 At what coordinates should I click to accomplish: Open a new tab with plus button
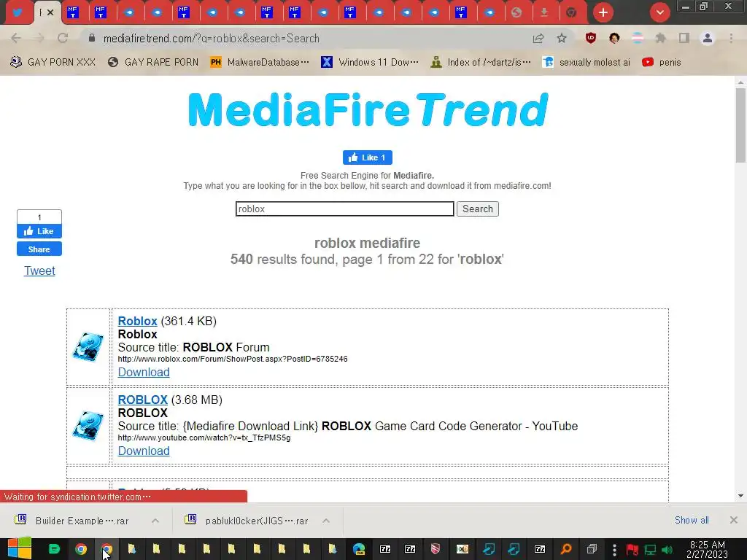[x=603, y=12]
